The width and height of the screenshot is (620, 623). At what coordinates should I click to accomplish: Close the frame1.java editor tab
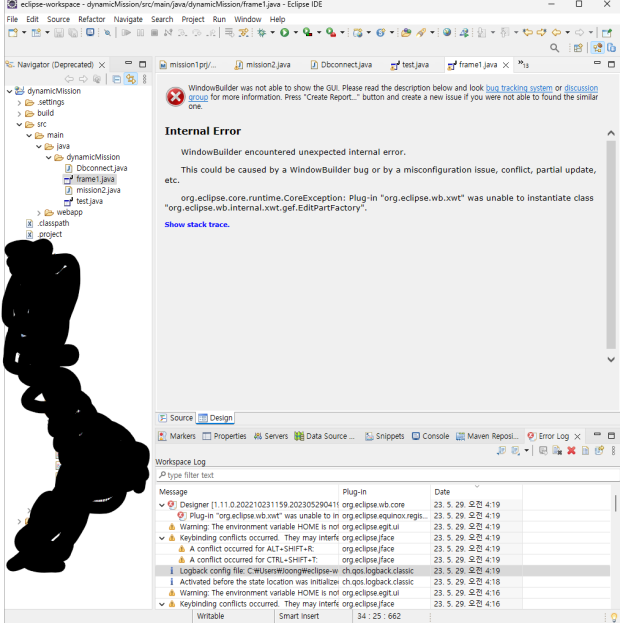pos(506,65)
